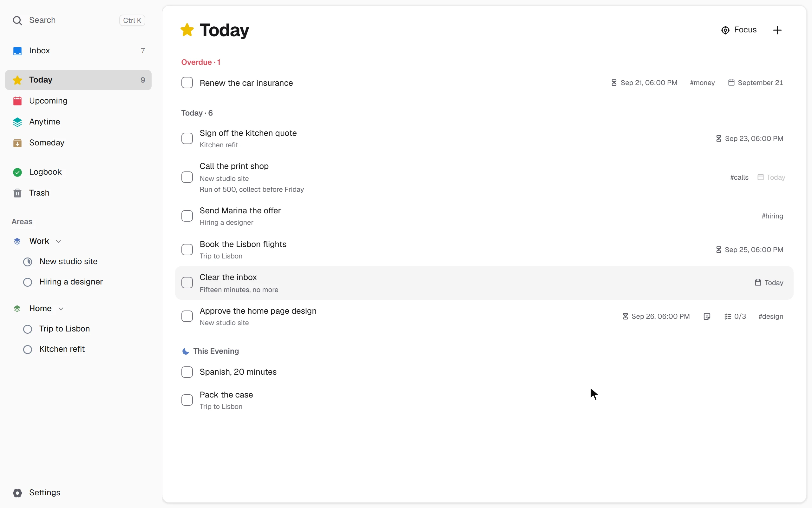Switch to the Someday list
The width and height of the screenshot is (812, 508).
78,143
